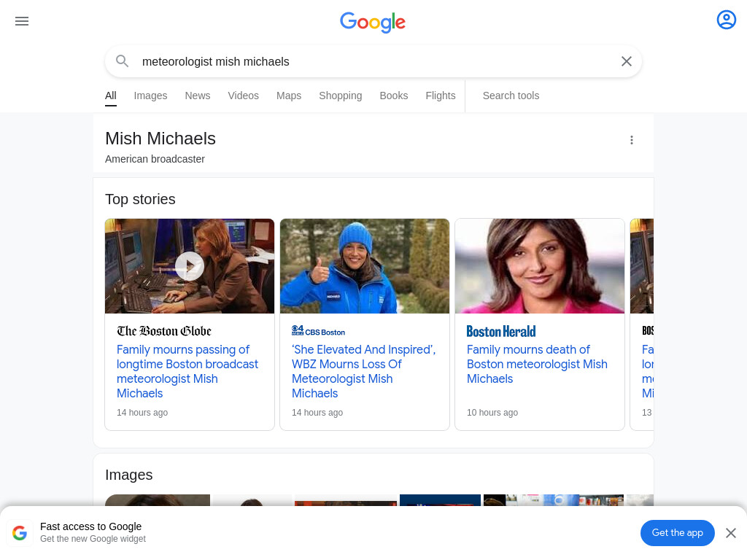Viewport: 747px width, 560px height.
Task: Open Boston Herald 'Family mourns death' headline
Action: 537,365
